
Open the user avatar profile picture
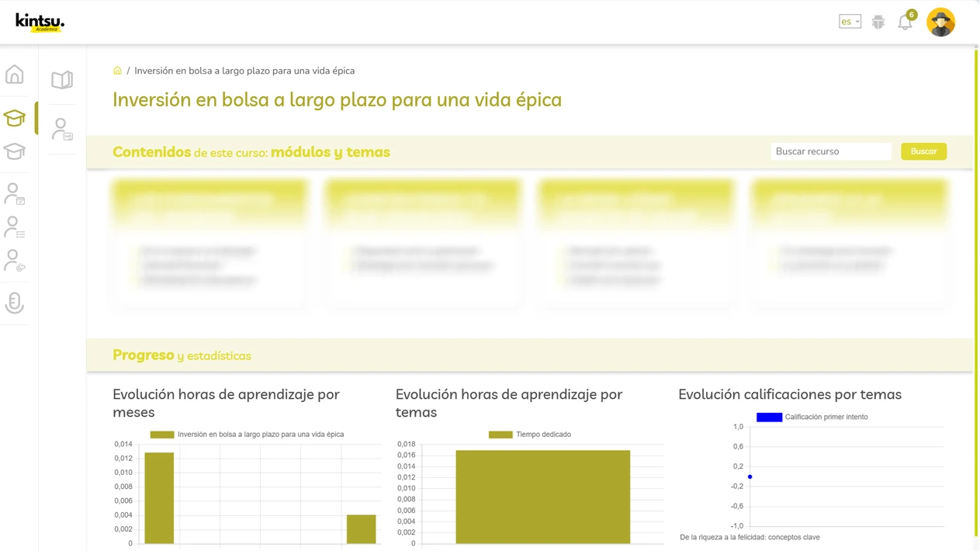(940, 22)
